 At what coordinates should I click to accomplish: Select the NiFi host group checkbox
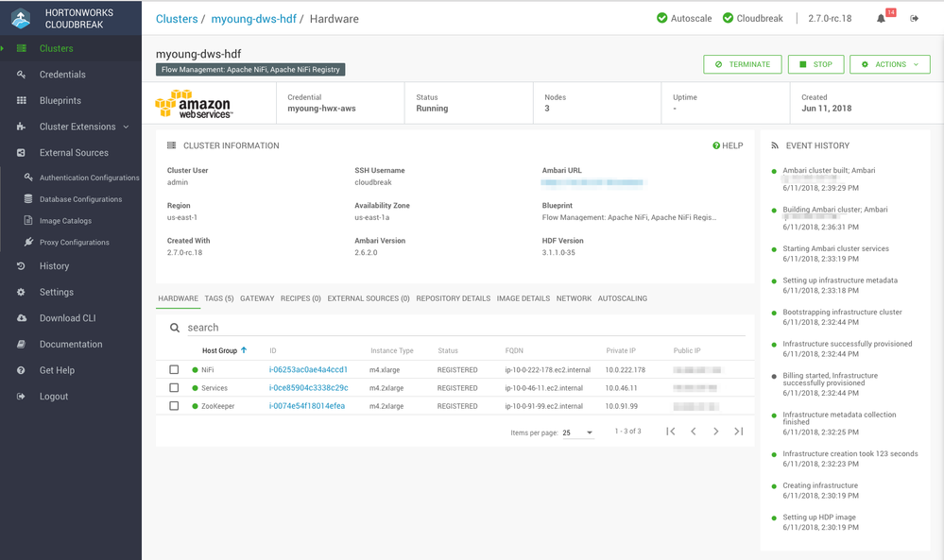tap(174, 369)
